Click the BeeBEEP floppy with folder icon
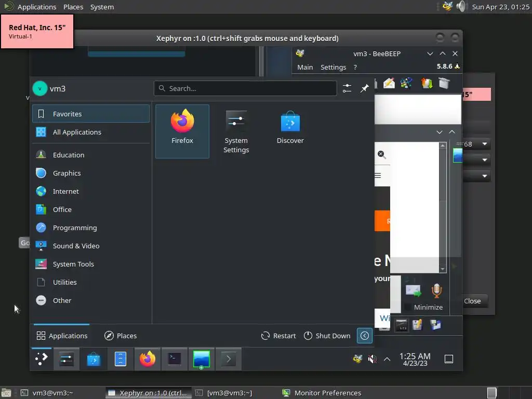This screenshot has width=532, height=399. click(x=436, y=325)
